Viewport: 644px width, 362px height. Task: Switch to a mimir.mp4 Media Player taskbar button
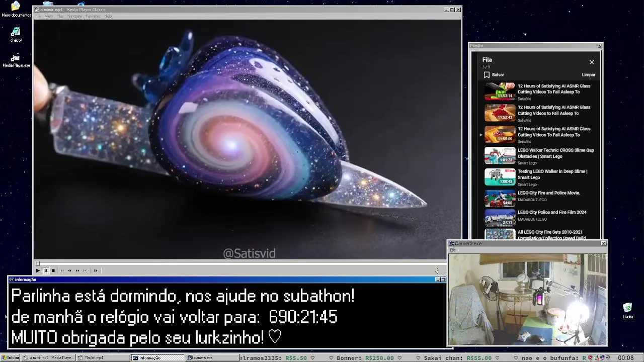pos(48,357)
